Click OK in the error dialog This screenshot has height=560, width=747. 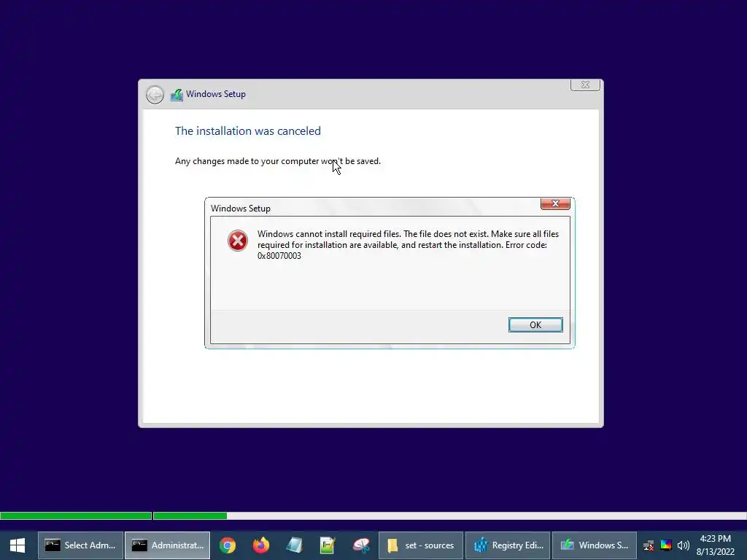click(535, 324)
